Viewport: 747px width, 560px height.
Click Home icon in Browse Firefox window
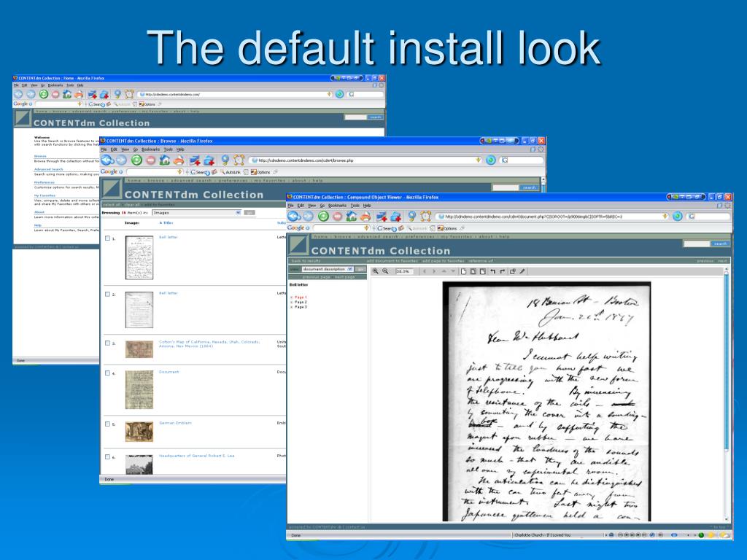[165, 160]
